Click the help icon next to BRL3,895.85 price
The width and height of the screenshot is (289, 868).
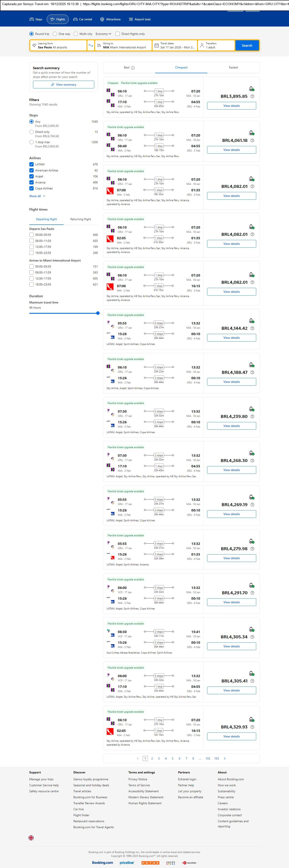pyautogui.click(x=252, y=96)
